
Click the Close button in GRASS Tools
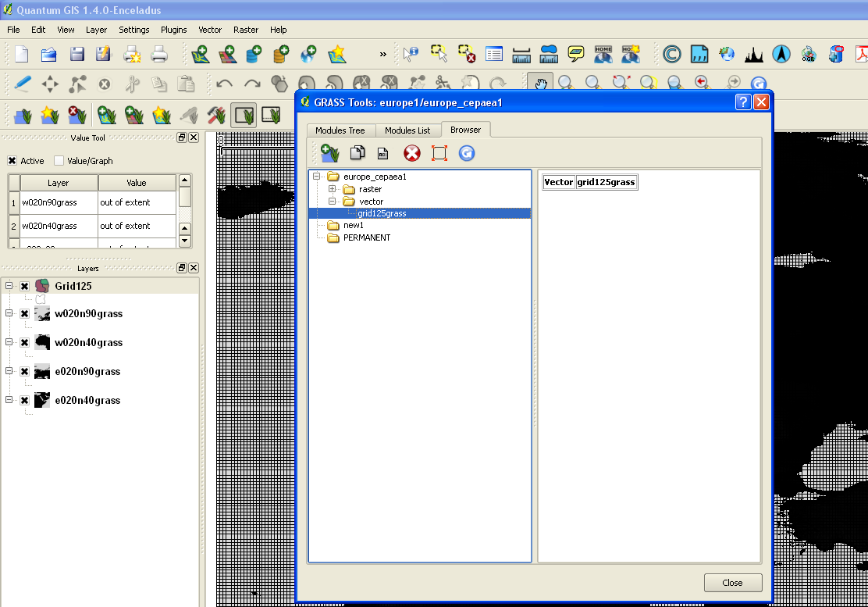coord(732,583)
